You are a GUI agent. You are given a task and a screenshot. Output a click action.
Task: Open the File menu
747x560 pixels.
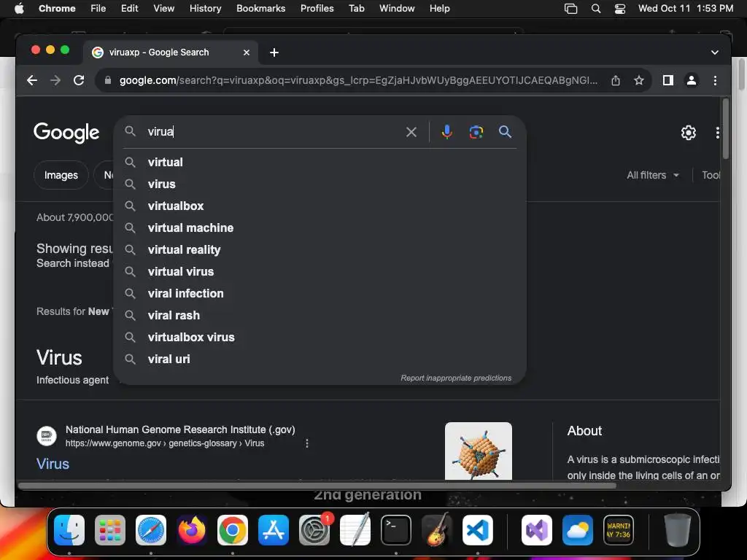[98, 9]
